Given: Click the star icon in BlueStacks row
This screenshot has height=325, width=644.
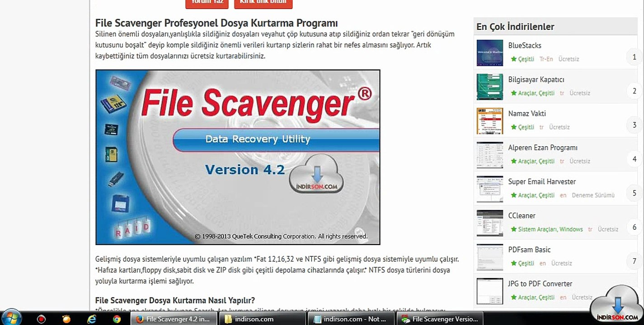Looking at the screenshot, I should pos(513,59).
